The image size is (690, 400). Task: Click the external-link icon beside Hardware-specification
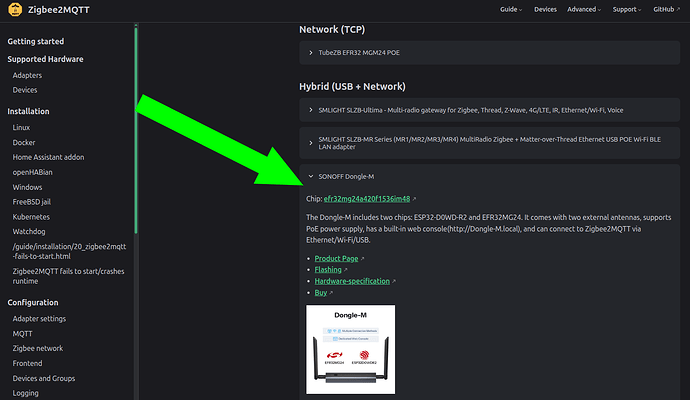click(x=394, y=282)
